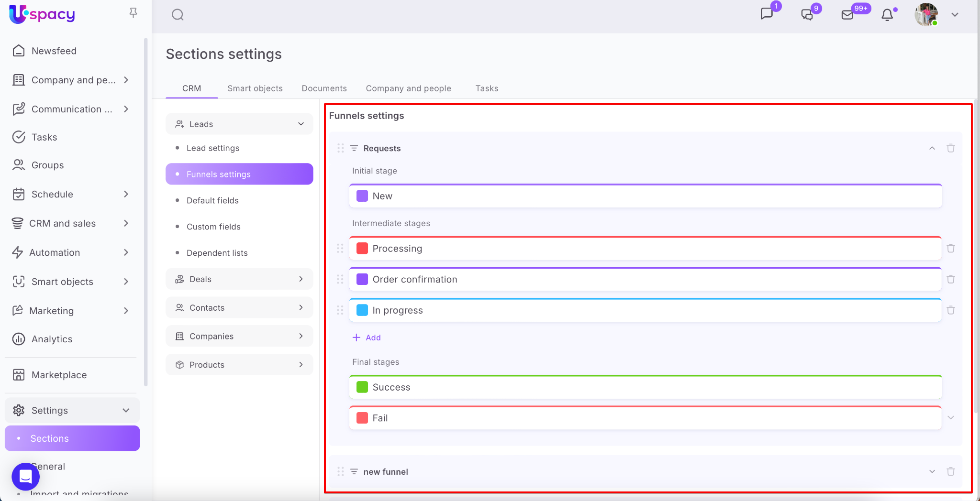Delete the Processing stage with trash icon
Viewport: 980px width, 501px height.
(x=951, y=249)
